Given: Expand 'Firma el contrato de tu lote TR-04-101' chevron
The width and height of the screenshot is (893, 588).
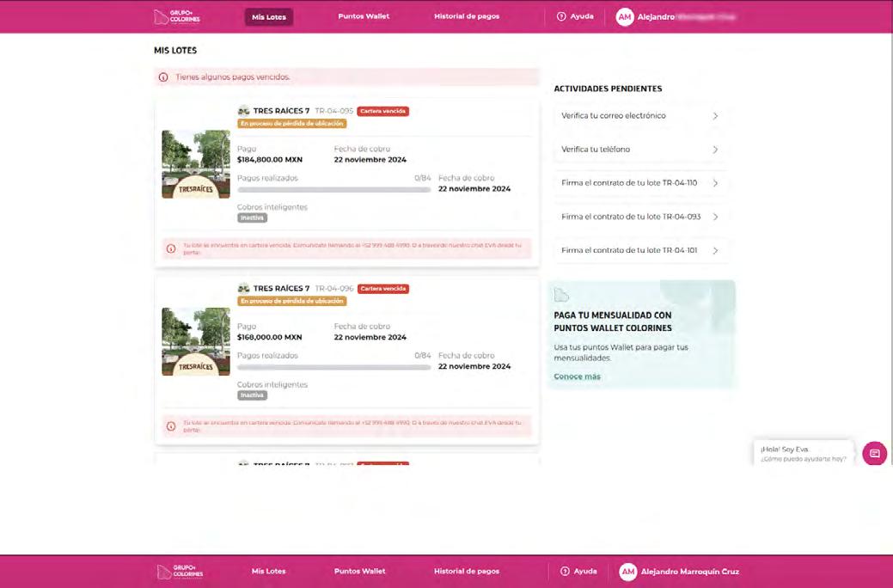Looking at the screenshot, I should (x=715, y=250).
